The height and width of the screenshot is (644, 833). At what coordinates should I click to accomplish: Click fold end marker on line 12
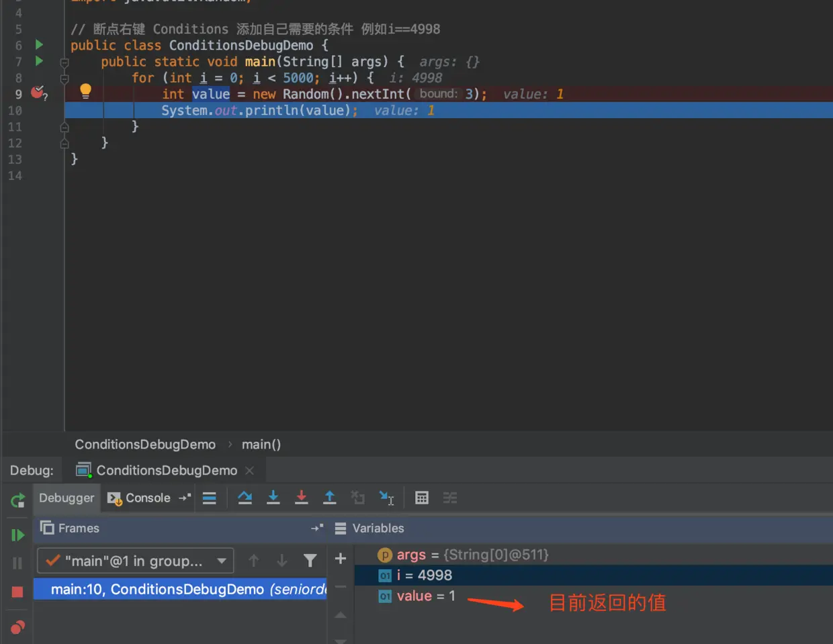coord(64,143)
